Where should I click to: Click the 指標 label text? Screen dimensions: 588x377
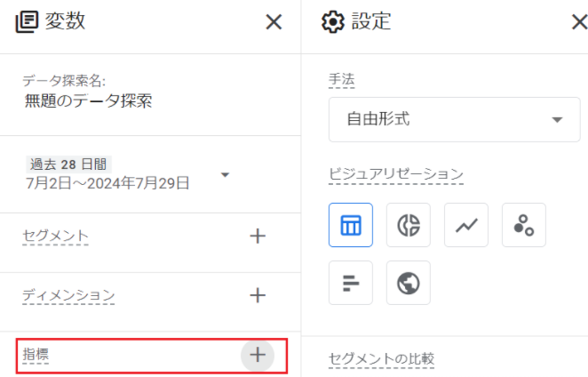coord(36,354)
